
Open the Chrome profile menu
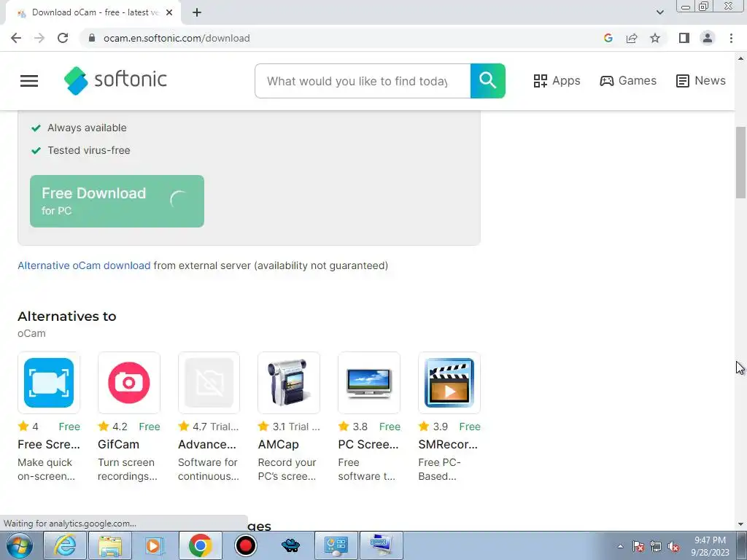click(x=708, y=38)
